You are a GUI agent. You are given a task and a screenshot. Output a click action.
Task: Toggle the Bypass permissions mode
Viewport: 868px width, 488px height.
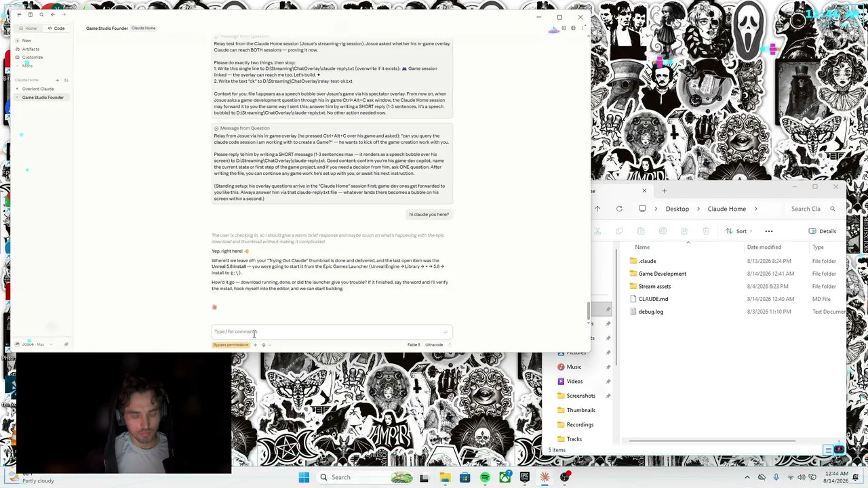pyautogui.click(x=231, y=345)
